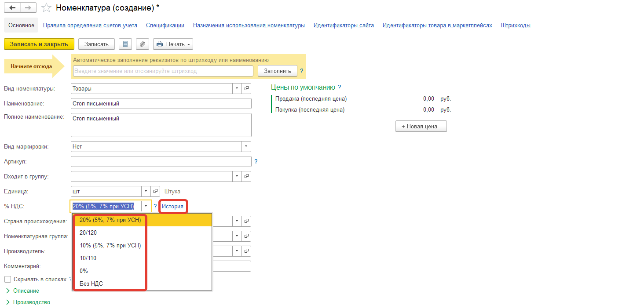
Task: Click the document list icon in toolbar
Action: [x=125, y=44]
